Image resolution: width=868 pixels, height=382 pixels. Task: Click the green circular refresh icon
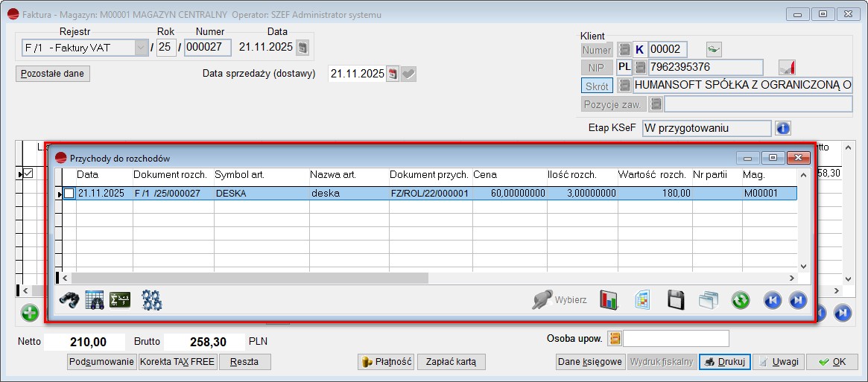pos(740,300)
